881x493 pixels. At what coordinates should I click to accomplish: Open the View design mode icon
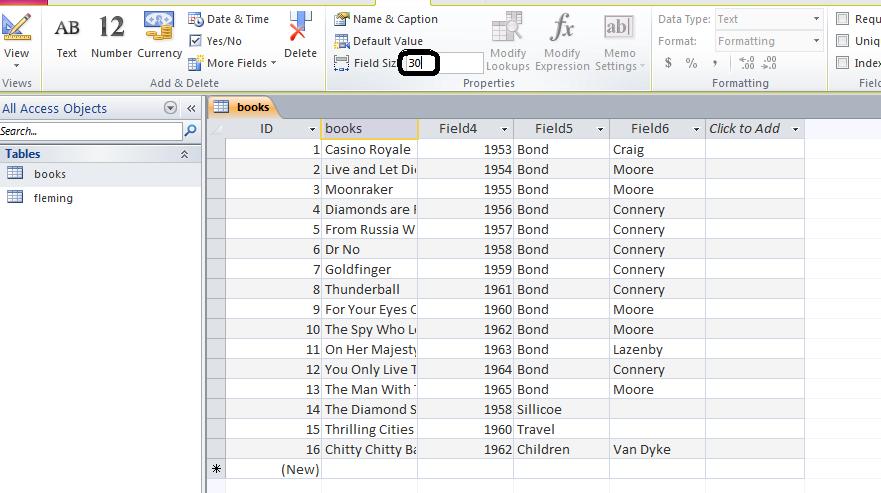(x=16, y=26)
